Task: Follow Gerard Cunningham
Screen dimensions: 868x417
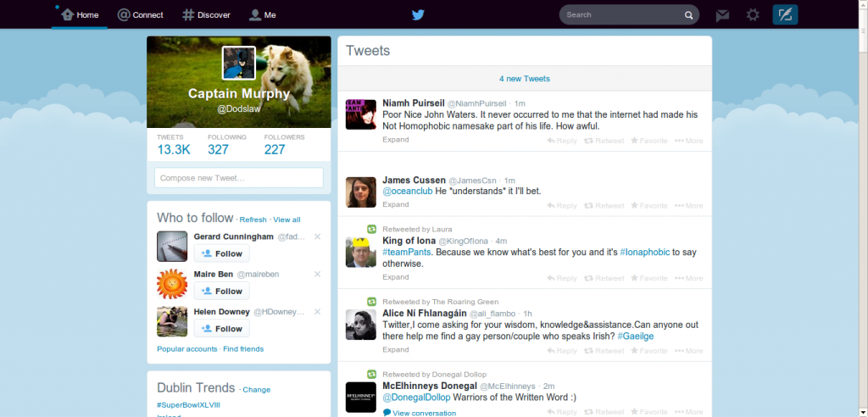Action: pos(221,253)
